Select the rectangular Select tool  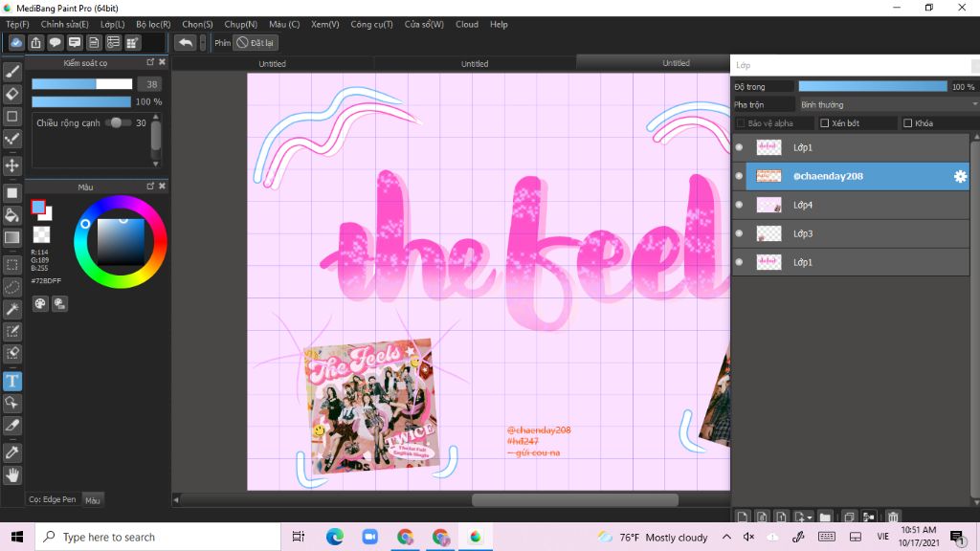coord(12,264)
